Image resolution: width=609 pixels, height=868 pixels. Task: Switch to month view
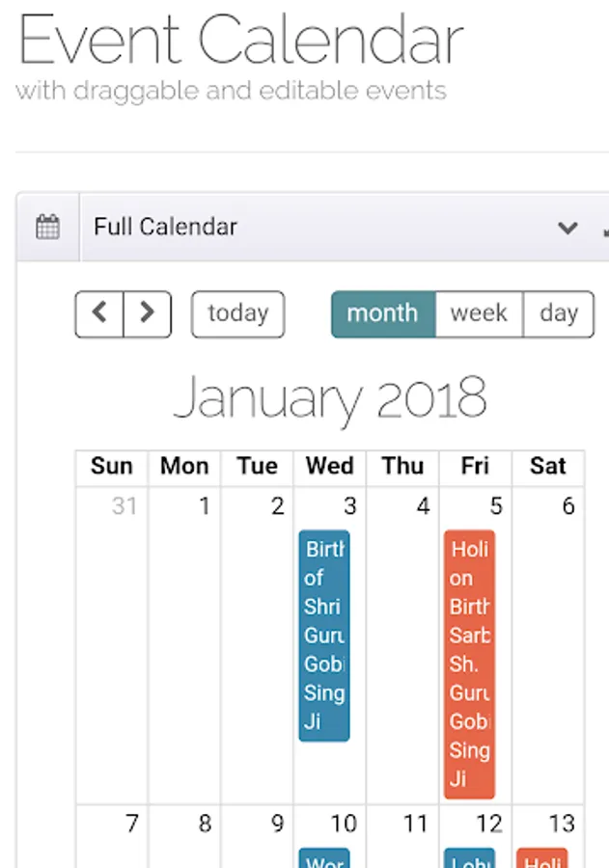tap(382, 313)
